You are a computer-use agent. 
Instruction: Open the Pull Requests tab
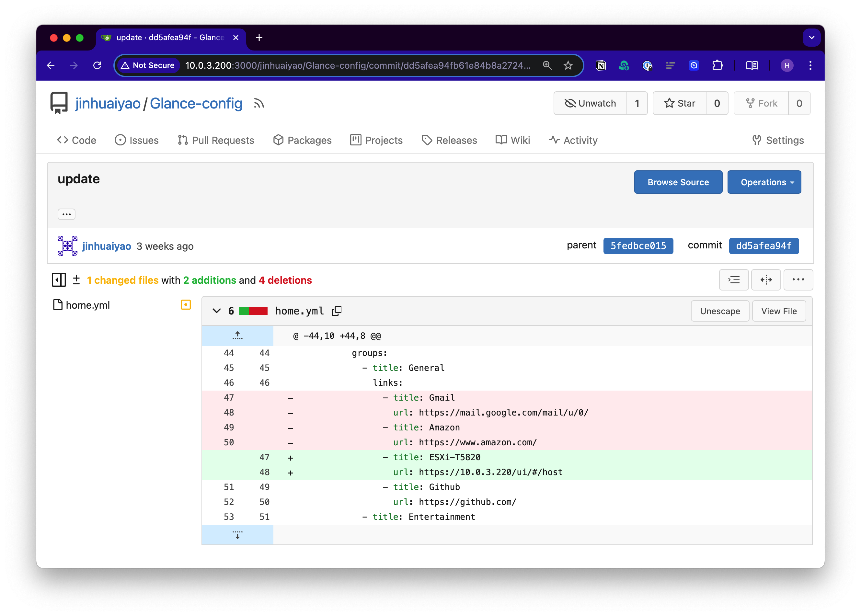(x=216, y=140)
